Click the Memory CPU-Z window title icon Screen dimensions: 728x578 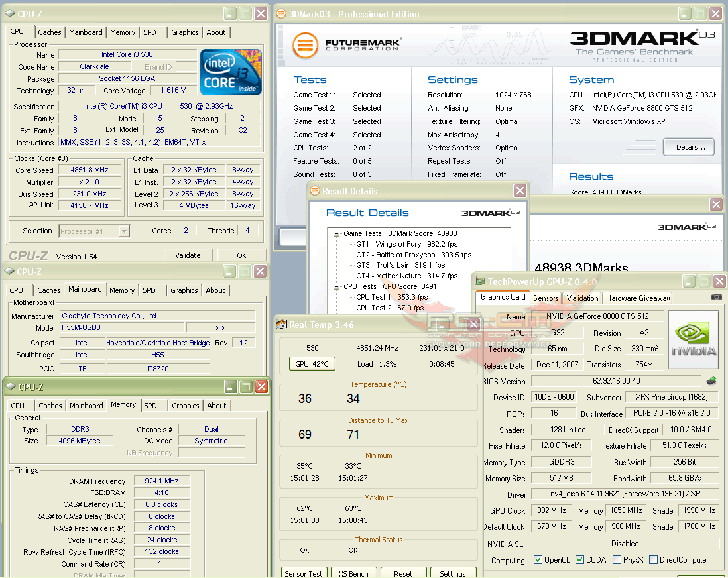10,386
